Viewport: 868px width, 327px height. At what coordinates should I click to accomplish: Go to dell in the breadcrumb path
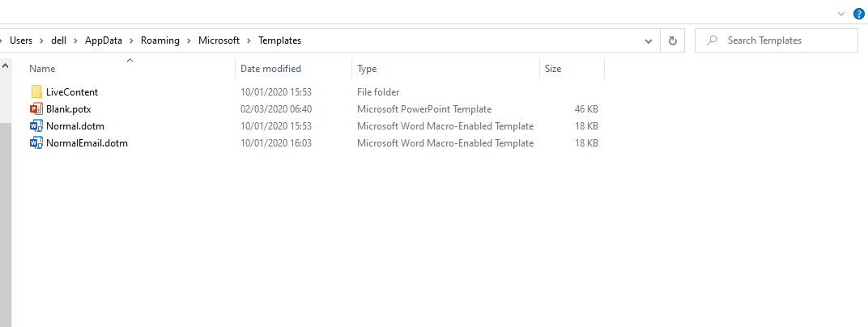pos(58,40)
